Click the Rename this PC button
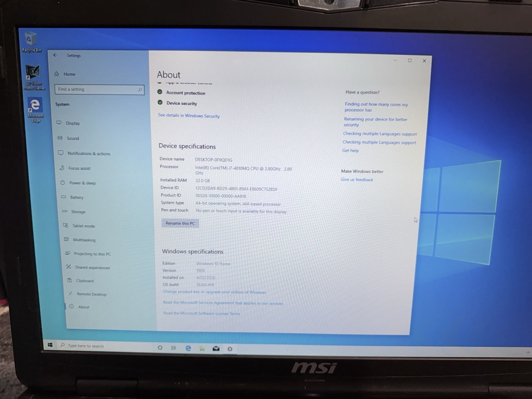 tap(180, 223)
